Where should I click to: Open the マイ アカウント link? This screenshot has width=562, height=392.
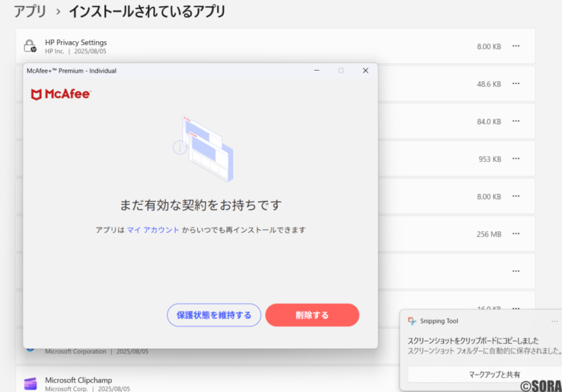pos(153,230)
